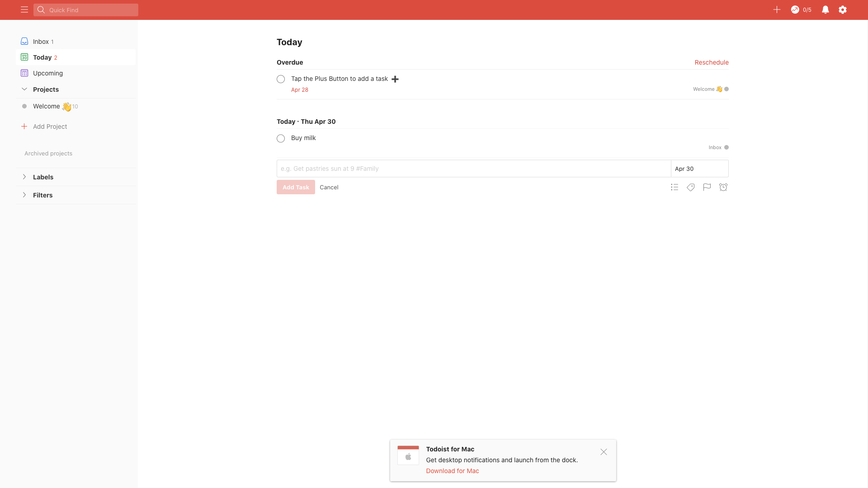The image size is (868, 488).
Task: Go to Upcoming view
Action: [47, 73]
